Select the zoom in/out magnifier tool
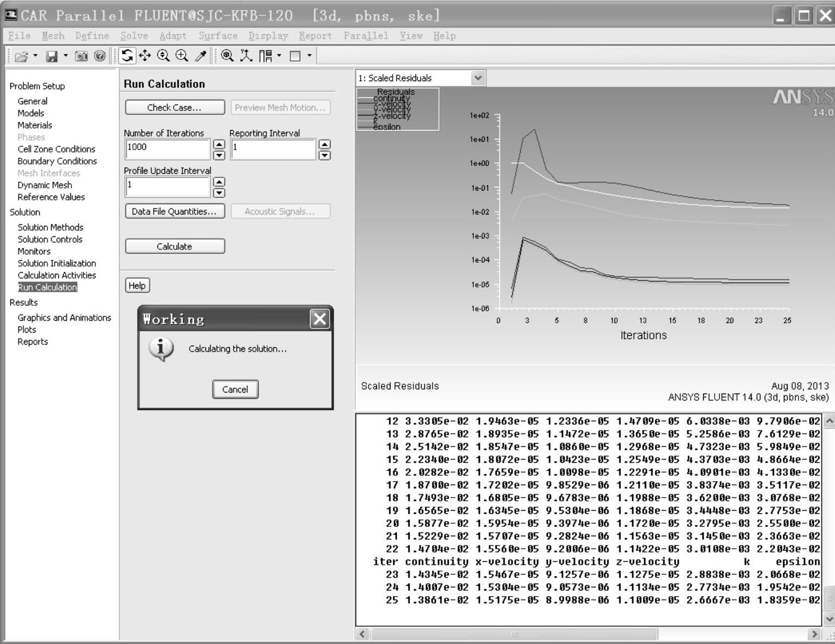Viewport: 835px width, 644px height. [163, 56]
